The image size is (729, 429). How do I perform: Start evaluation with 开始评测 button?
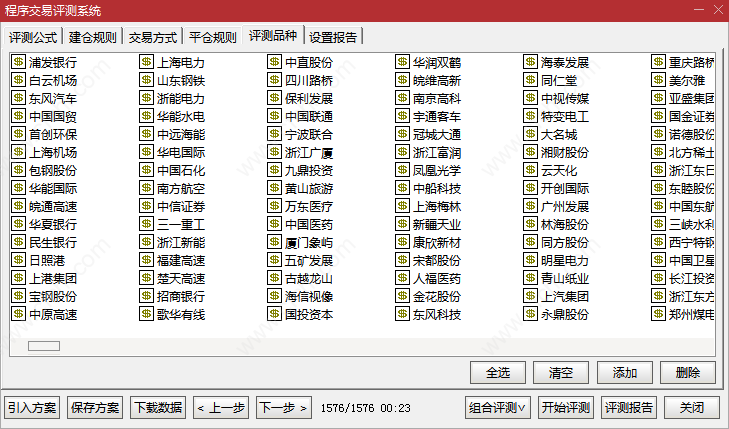pyautogui.click(x=566, y=408)
